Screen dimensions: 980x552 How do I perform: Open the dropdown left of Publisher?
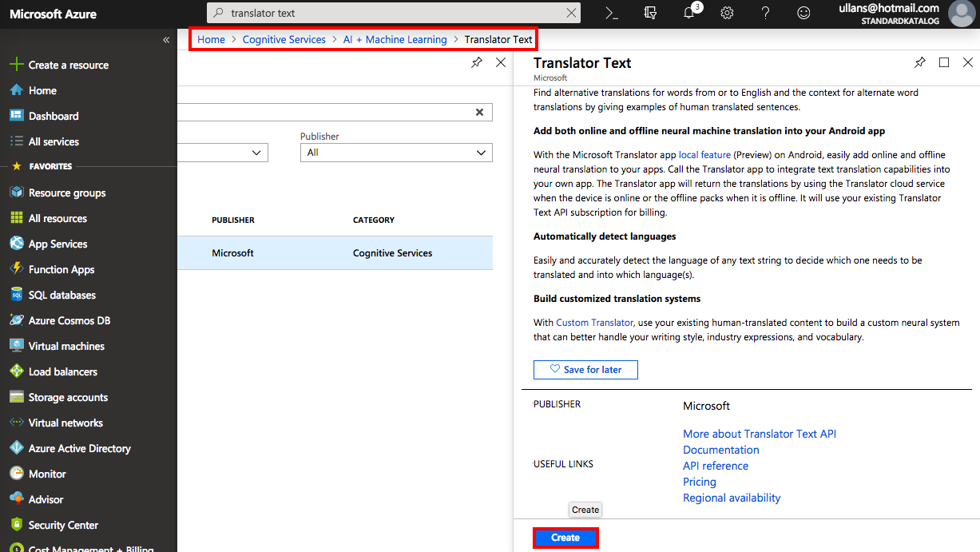(x=223, y=153)
